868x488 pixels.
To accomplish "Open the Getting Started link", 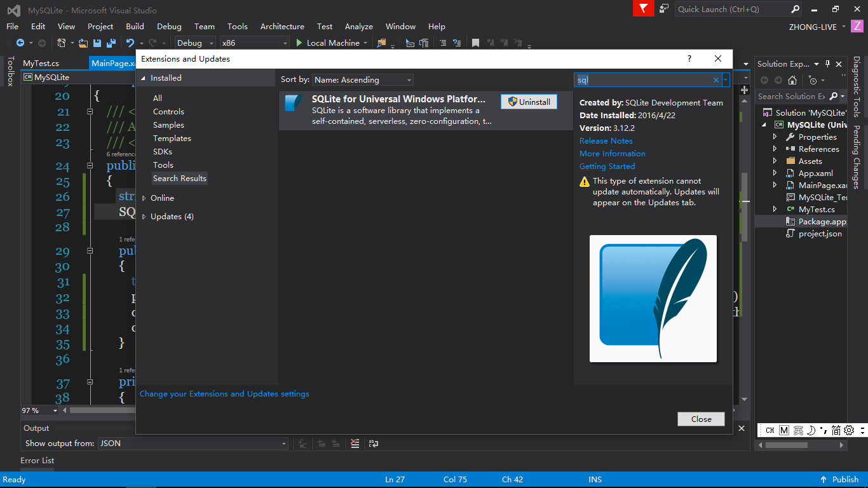I will (607, 166).
